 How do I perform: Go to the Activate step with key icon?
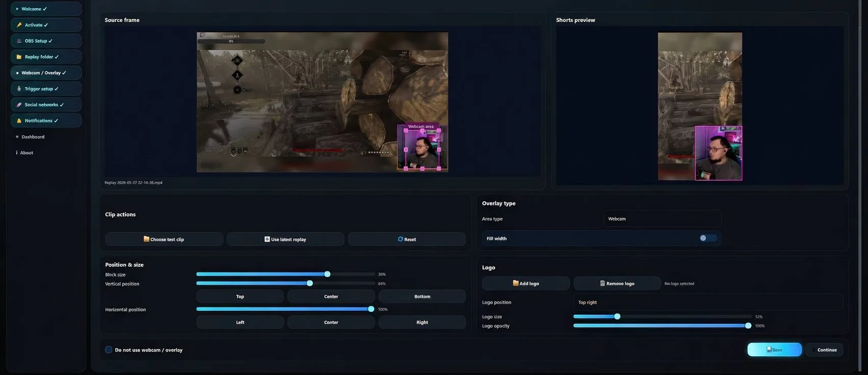46,24
